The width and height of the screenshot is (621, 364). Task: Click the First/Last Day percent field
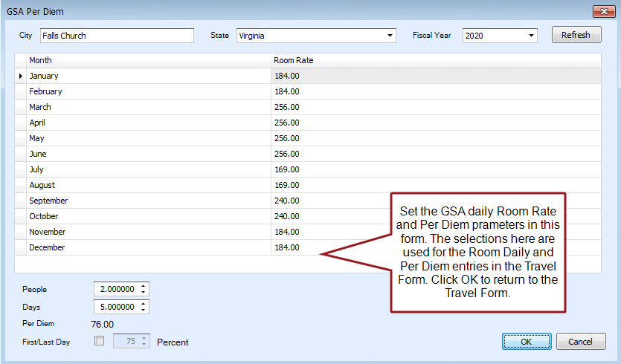point(126,341)
